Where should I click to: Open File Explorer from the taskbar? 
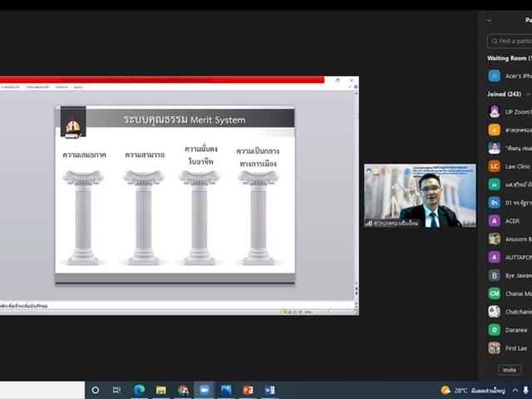click(x=160, y=390)
